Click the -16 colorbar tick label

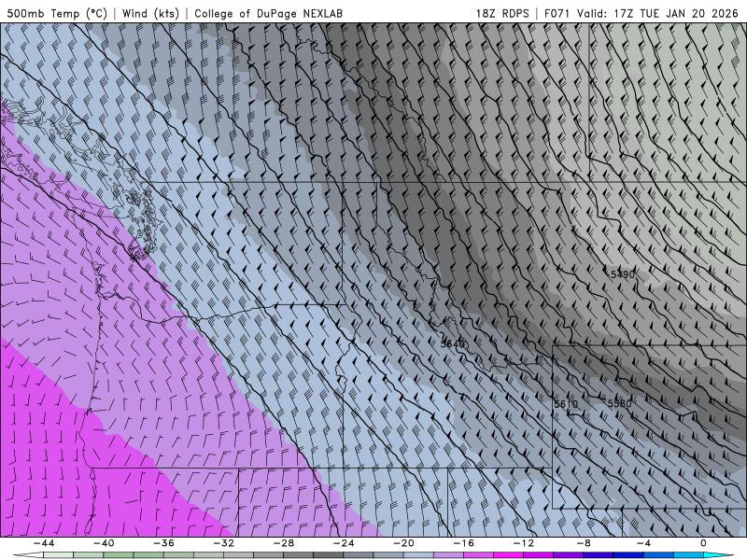tap(463, 543)
